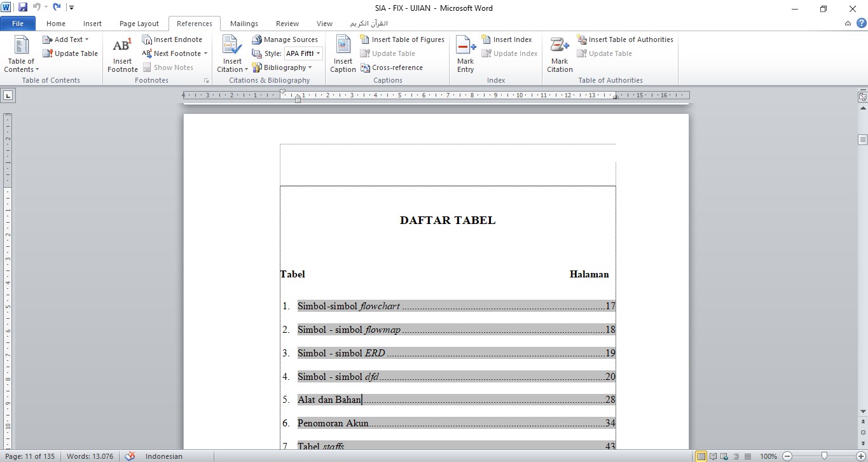Open the Mark Citation tool
Viewport: 868px width, 462px height.
point(559,54)
